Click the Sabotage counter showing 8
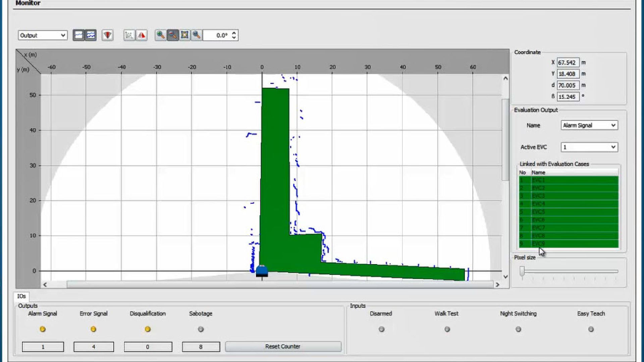 (201, 347)
